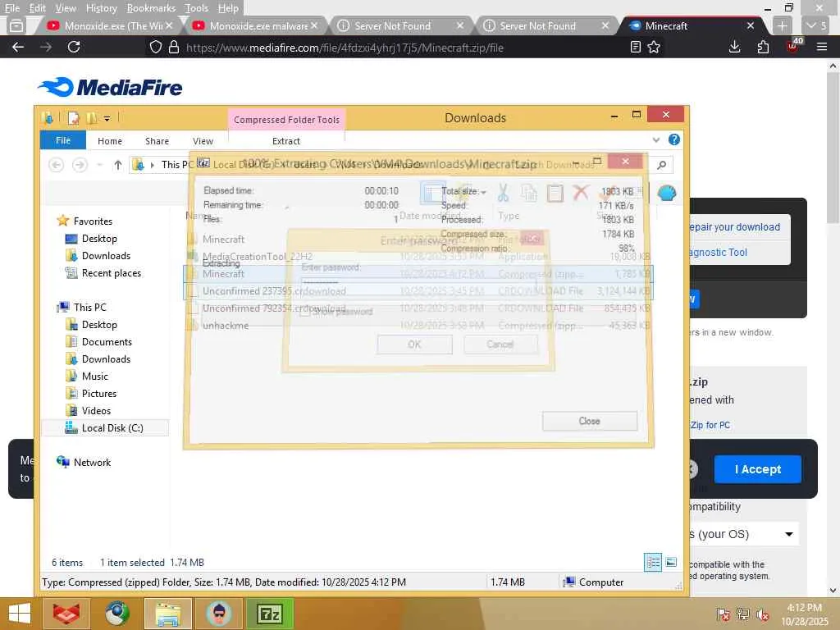Screen dimensions: 840x630
Task: Select Favorites Desktop in navigation pane
Action: (99, 239)
